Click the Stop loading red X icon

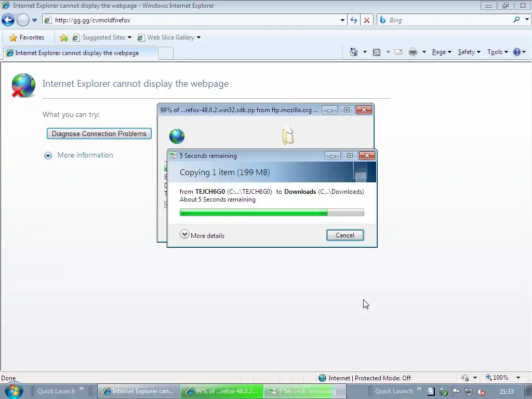367,20
